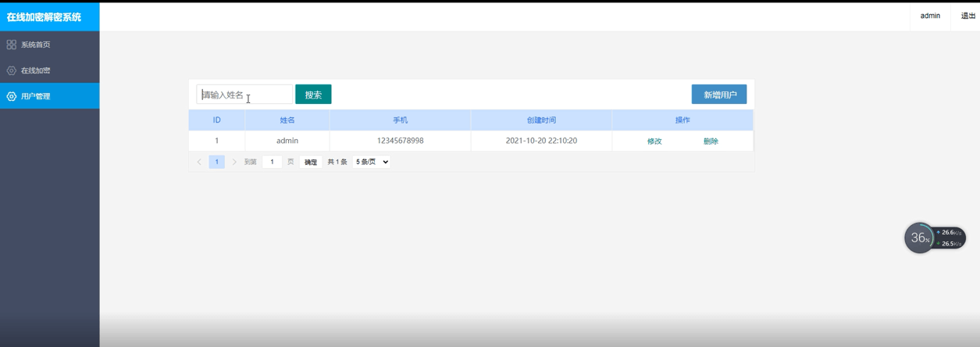Focus the 请输入姓名 search field
Viewport: 980px width, 347px height.
[244, 95]
